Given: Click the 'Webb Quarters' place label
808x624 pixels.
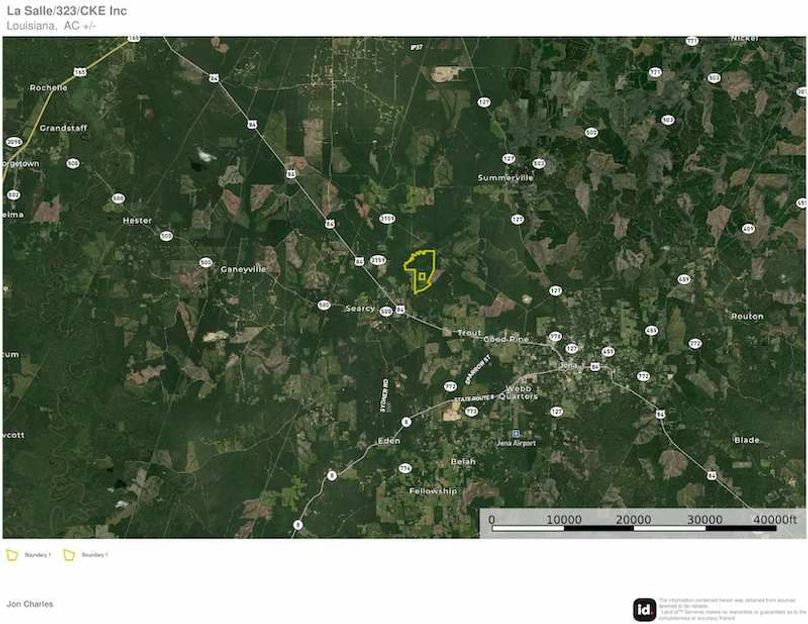Looking at the screenshot, I should [x=519, y=393].
